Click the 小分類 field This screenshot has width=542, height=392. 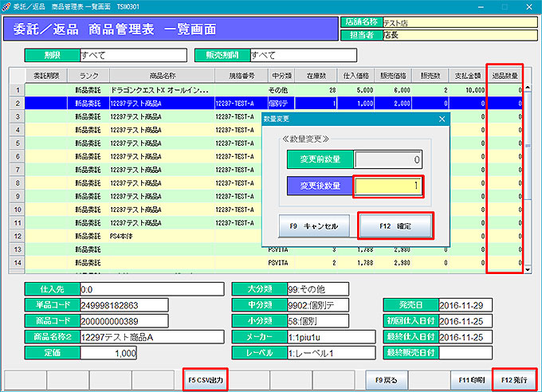tap(318, 321)
